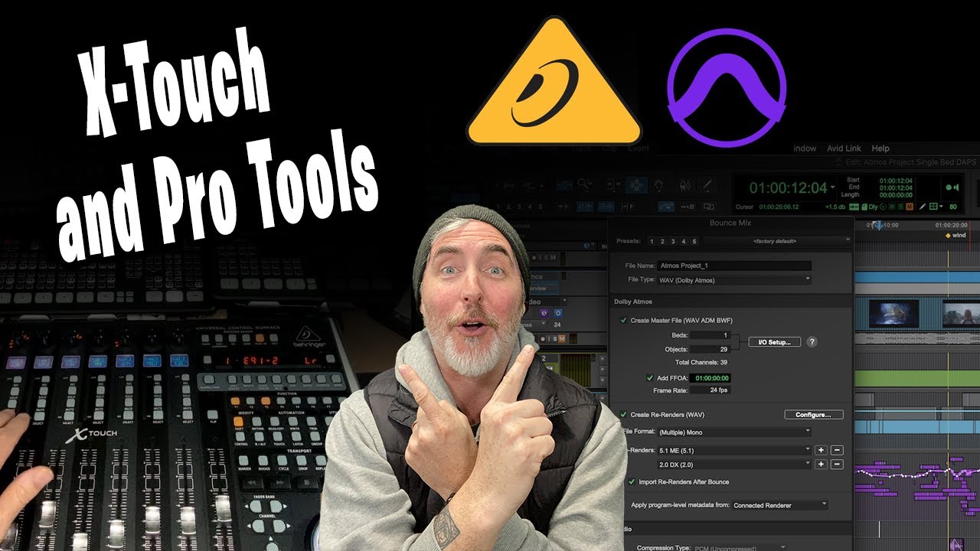The width and height of the screenshot is (980, 551).
Task: Click the nudge value 80
Action: pos(953,207)
